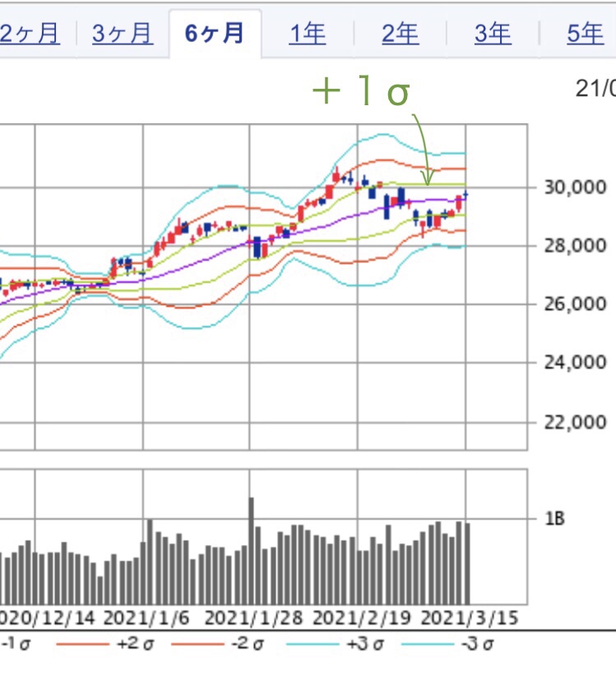The height and width of the screenshot is (683, 616).
Task: Click the cyan -3σ legend line swatch
Action: pyautogui.click(x=427, y=644)
